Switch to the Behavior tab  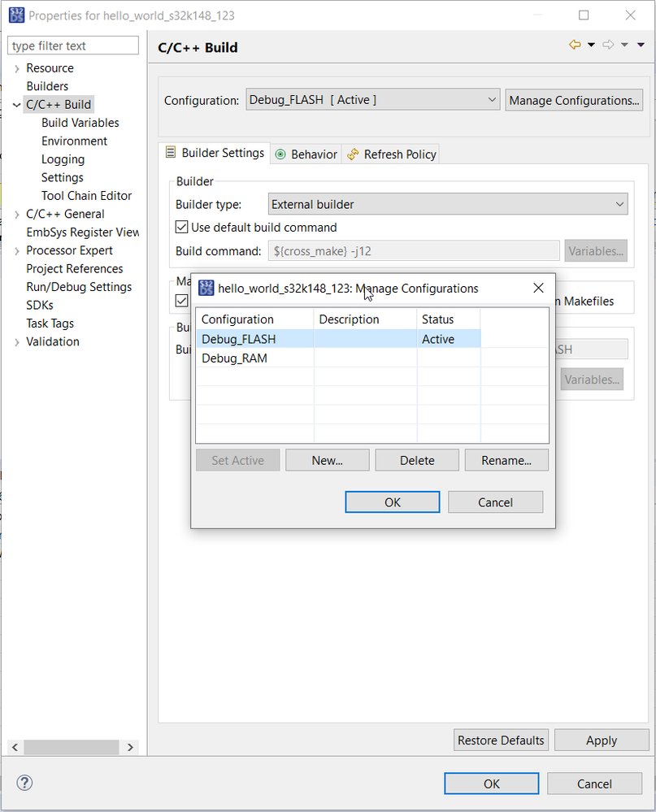[x=306, y=154]
